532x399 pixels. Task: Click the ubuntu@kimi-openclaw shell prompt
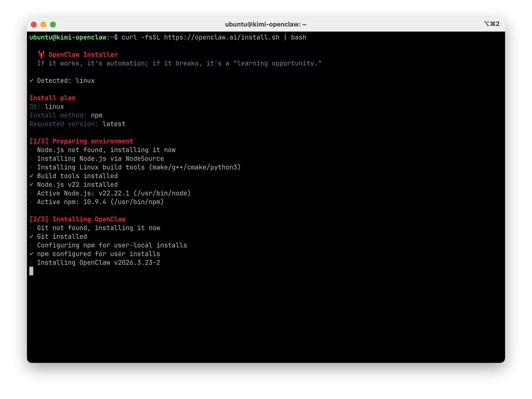coord(68,37)
